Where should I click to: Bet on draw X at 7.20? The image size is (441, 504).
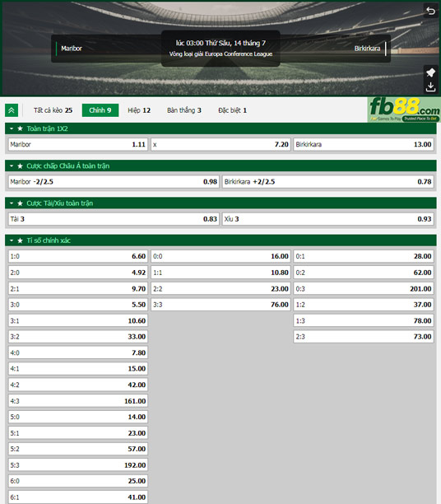click(220, 144)
